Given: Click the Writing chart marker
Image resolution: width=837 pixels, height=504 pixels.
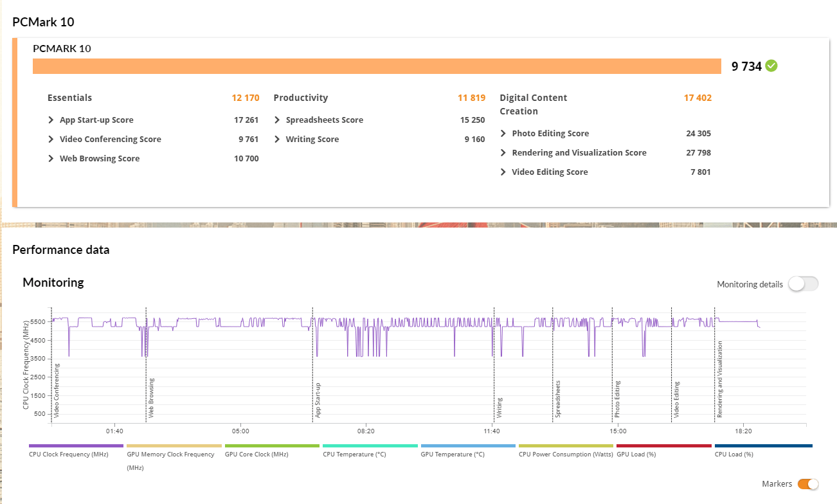Looking at the screenshot, I should (500, 408).
